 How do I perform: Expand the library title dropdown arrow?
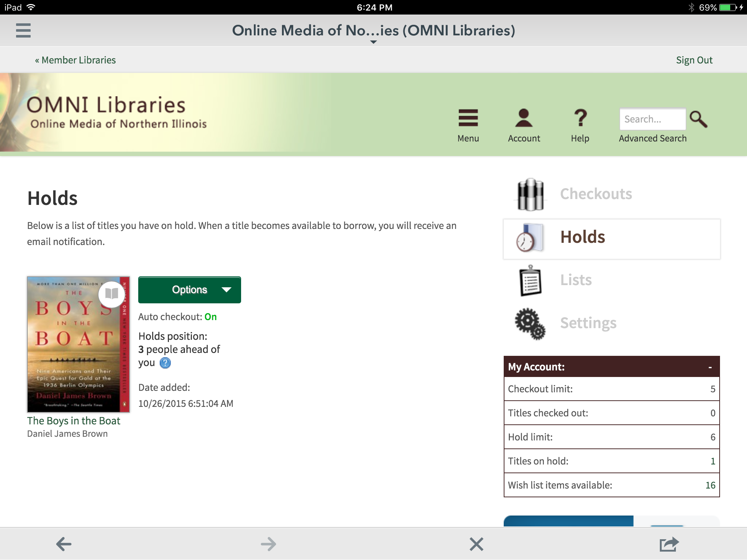(x=373, y=42)
